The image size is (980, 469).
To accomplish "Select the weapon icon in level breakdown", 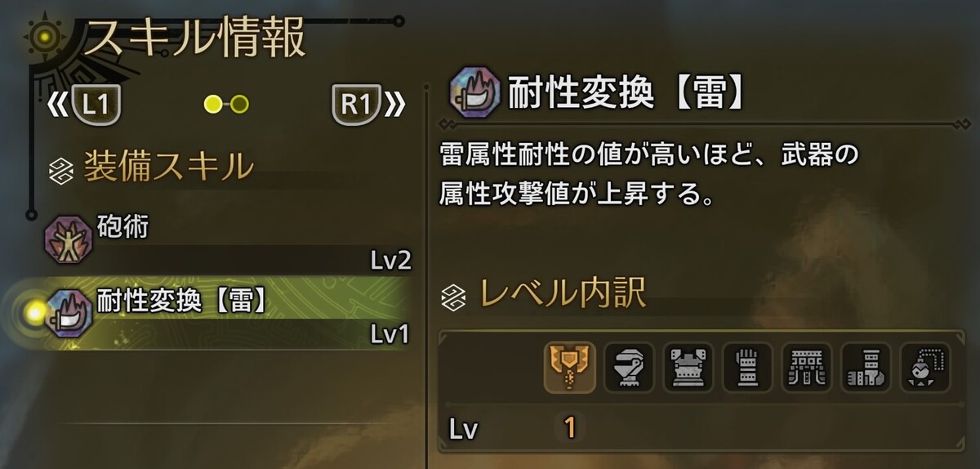I will (x=569, y=367).
